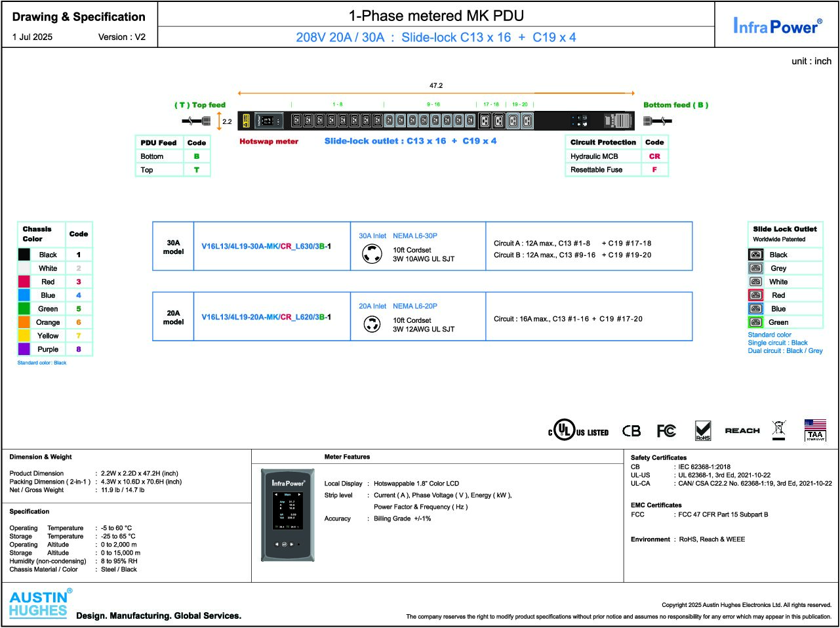Click the Austin Hughes logo
This screenshot has height=628, width=840.
(x=40, y=603)
